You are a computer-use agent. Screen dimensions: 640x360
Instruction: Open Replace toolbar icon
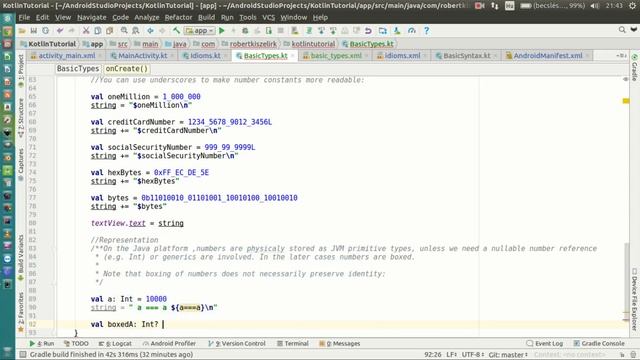[x=136, y=31]
